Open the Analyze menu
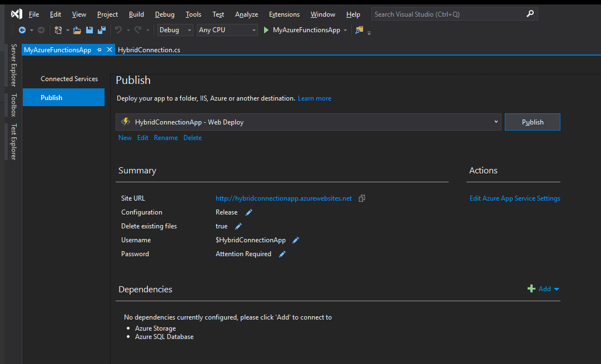The width and height of the screenshot is (601, 364). pos(246,14)
